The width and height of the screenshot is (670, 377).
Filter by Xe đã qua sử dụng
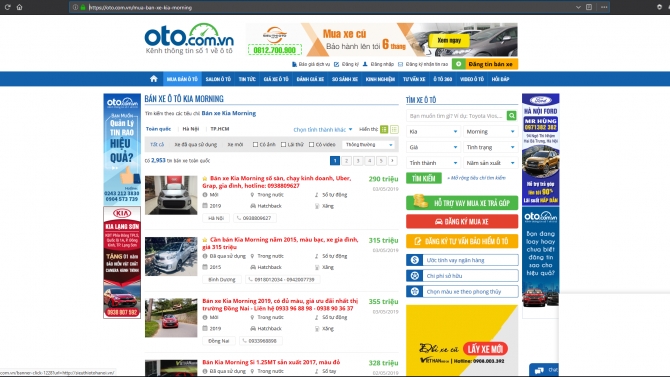point(196,144)
